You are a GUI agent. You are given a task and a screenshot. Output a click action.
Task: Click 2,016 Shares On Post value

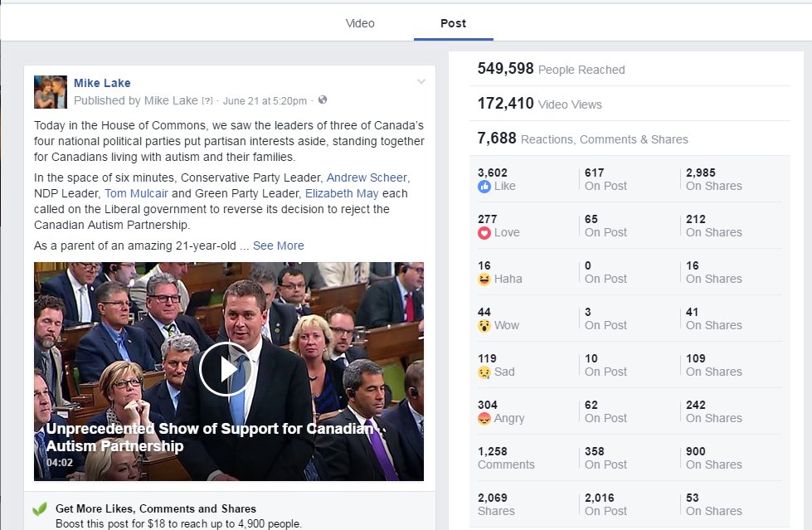point(600,498)
